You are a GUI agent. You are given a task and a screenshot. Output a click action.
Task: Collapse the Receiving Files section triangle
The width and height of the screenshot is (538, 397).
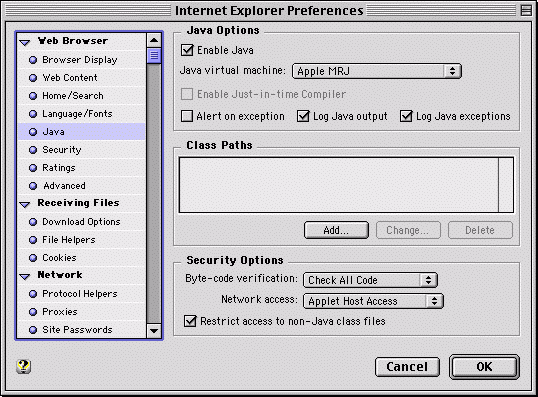click(25, 205)
